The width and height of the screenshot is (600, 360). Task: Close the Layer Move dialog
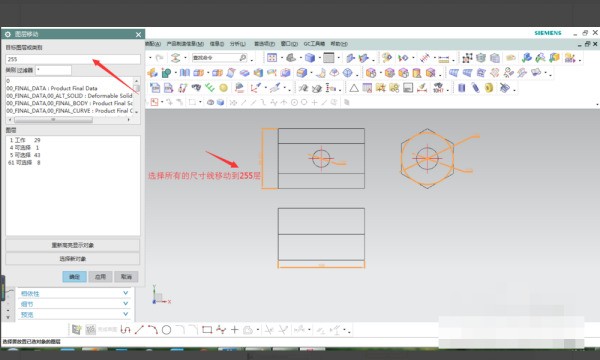click(138, 34)
